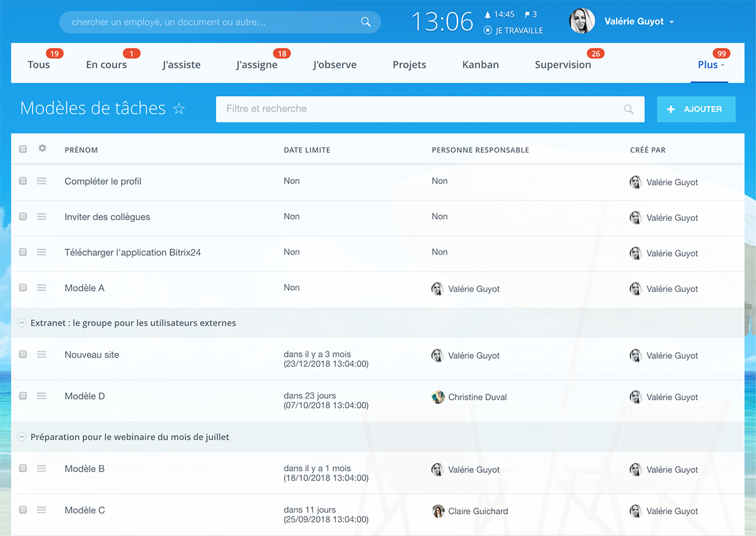Open the grid settings gear icon
The height and width of the screenshot is (536, 756).
tap(42, 149)
